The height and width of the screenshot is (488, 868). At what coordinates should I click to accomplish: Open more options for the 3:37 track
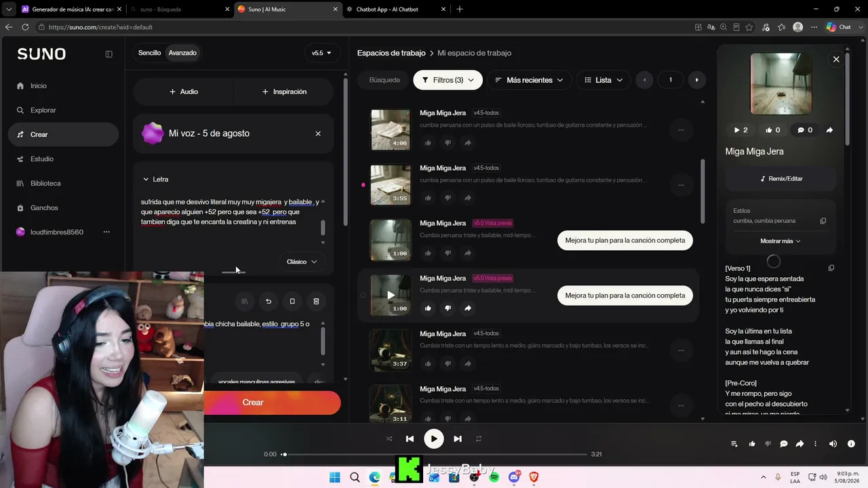click(681, 350)
